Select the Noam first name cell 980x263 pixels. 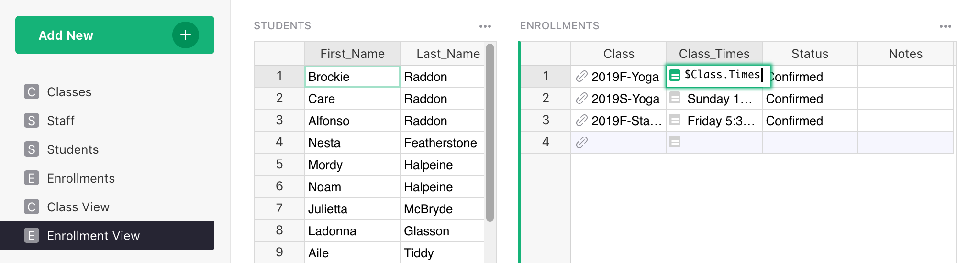pos(353,186)
